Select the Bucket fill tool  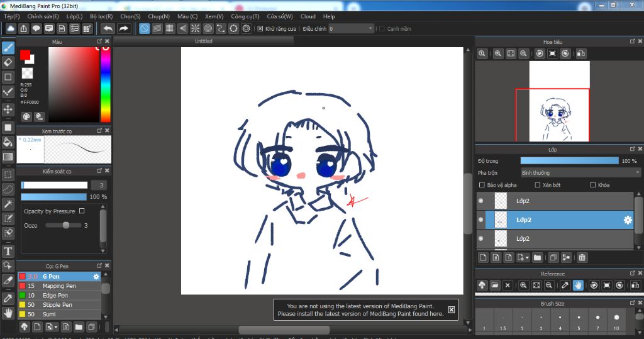click(x=8, y=142)
